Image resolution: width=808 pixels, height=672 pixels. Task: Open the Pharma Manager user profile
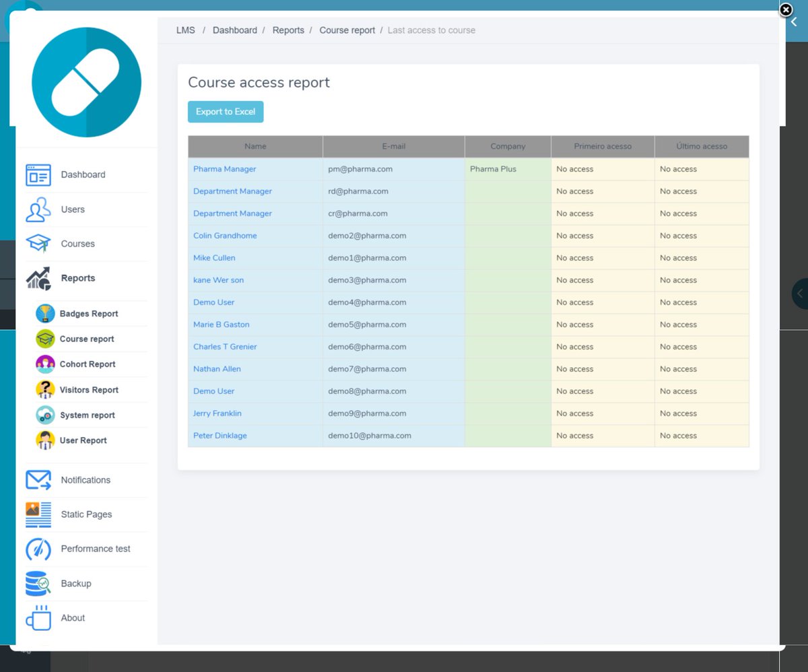pyautogui.click(x=224, y=168)
